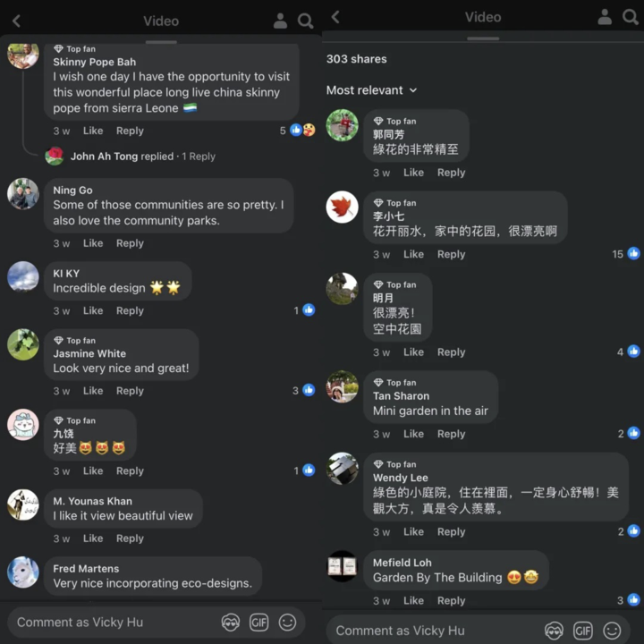Reply to the KI KY comment
Screen dimensions: 644x644
click(x=130, y=311)
